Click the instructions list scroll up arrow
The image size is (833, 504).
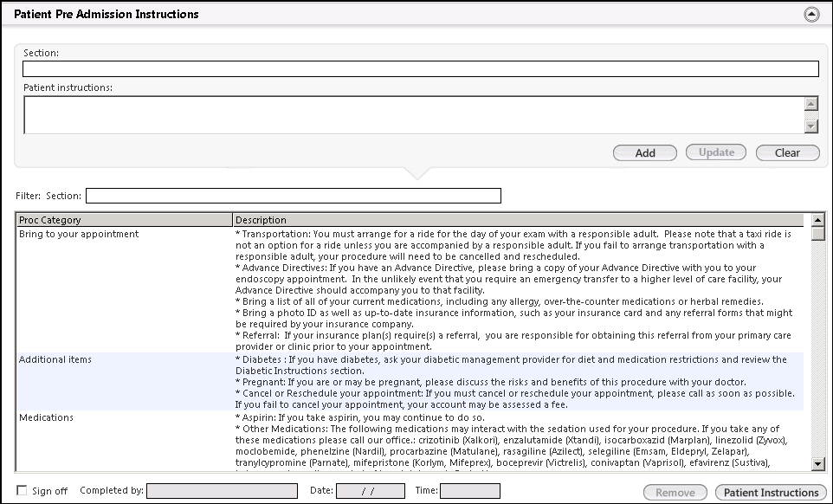click(x=818, y=219)
